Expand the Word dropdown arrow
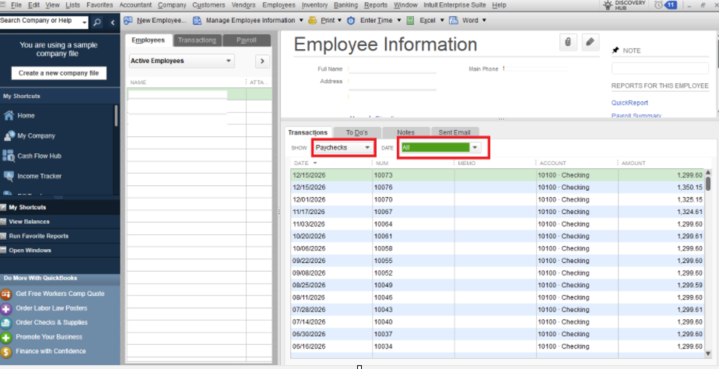This screenshot has height=369, width=719. 484,21
